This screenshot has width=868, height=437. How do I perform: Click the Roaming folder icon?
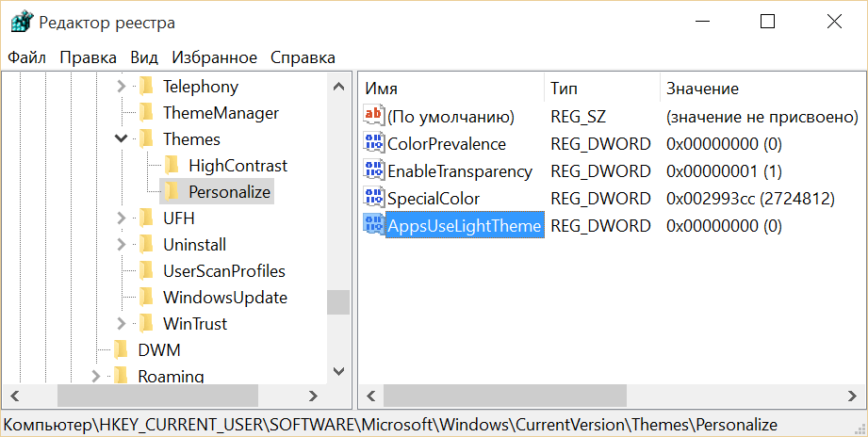pyautogui.click(x=121, y=376)
